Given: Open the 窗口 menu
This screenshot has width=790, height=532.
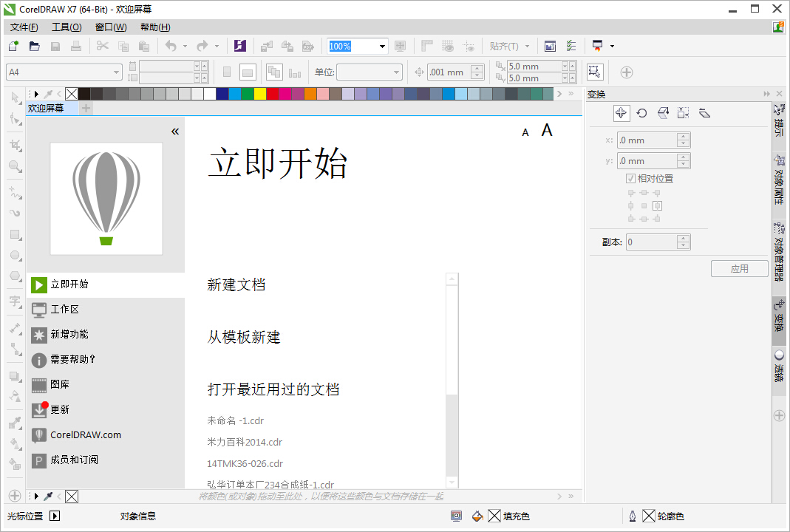Looking at the screenshot, I should [111, 27].
